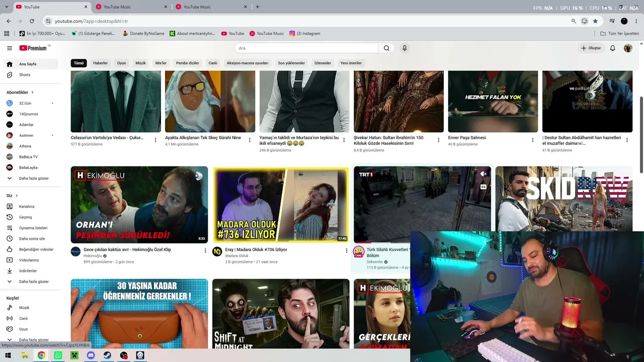This screenshot has width=644, height=362.
Task: Open the Hekimoğlu channel name link
Action: [x=93, y=256]
